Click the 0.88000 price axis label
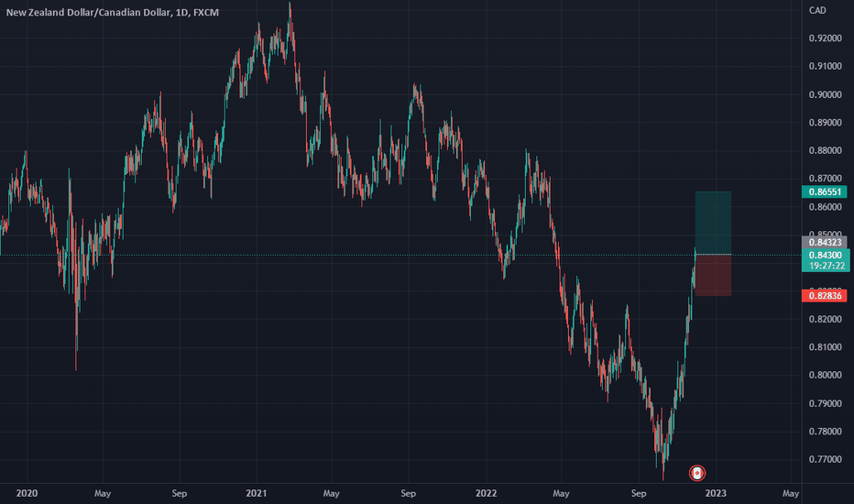 pos(825,150)
